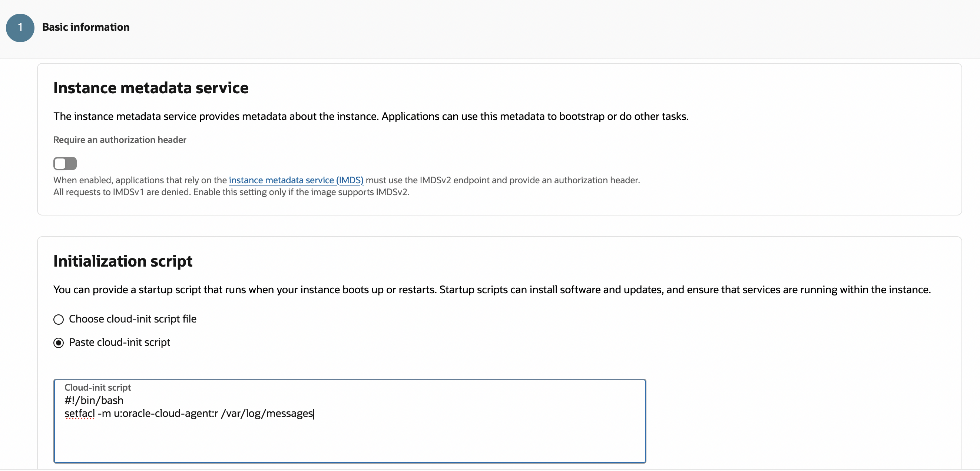This screenshot has width=980, height=471.
Task: Click the startup script description paragraph
Action: [491, 290]
